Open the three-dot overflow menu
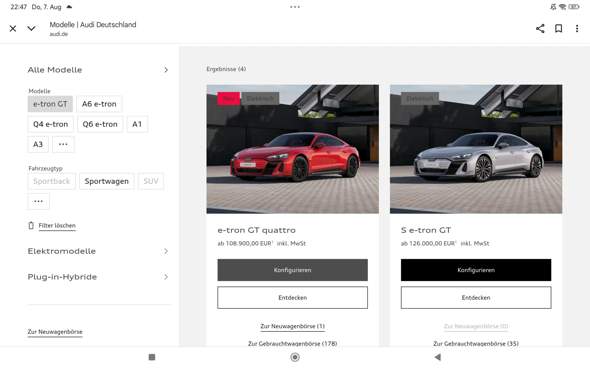The width and height of the screenshot is (590, 368). (x=577, y=29)
